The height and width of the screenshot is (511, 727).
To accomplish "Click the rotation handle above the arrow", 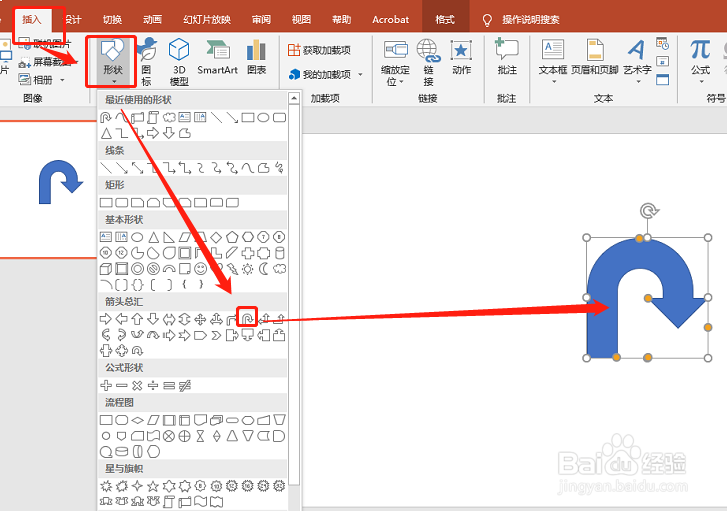I will click(x=648, y=211).
